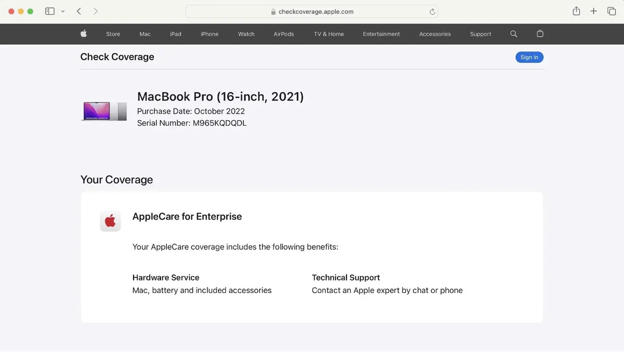Open the Mac menu
624x364 pixels.
(x=145, y=34)
